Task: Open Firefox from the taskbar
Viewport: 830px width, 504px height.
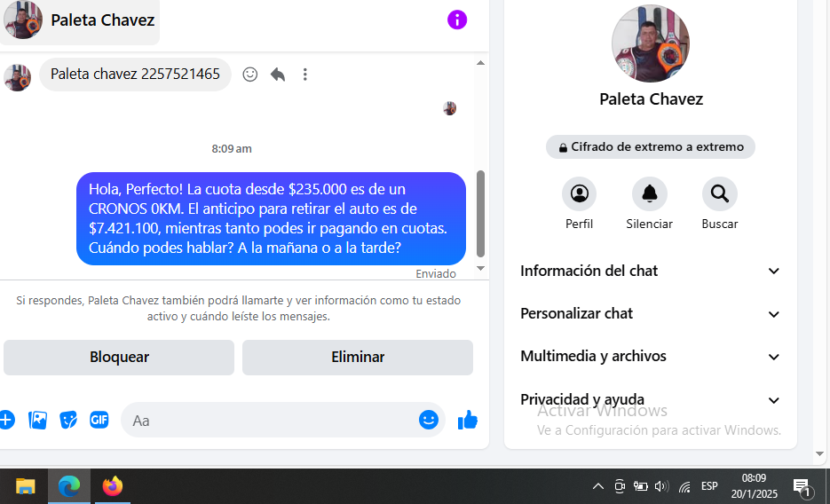Action: pos(112,486)
